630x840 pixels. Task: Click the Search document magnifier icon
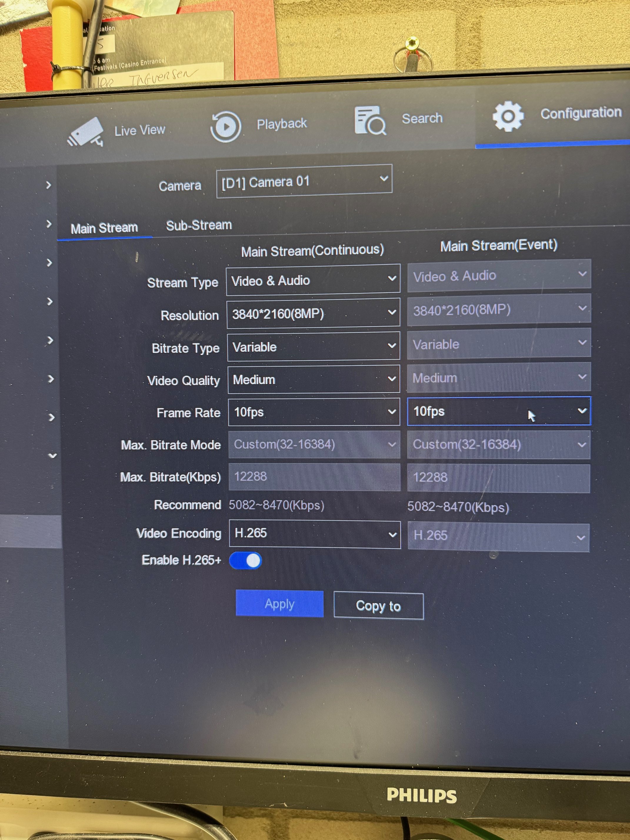pyautogui.click(x=369, y=121)
